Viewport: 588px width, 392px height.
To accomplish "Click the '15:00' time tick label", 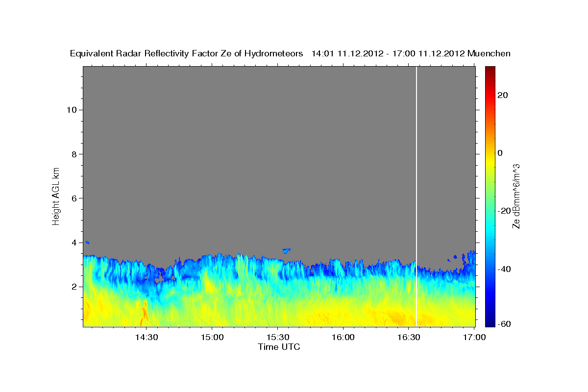I will 212,337.
